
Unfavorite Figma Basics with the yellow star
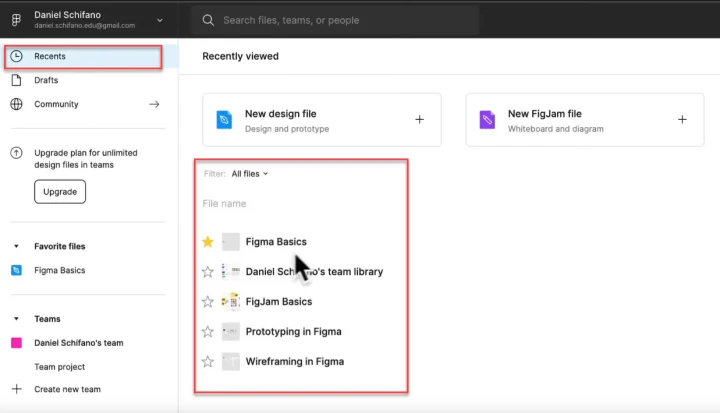click(x=208, y=242)
